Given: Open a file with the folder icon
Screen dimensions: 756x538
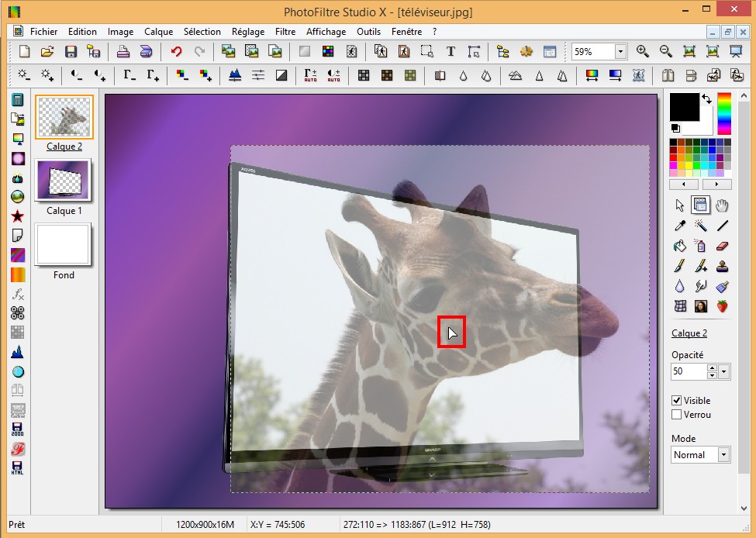Looking at the screenshot, I should [x=47, y=51].
